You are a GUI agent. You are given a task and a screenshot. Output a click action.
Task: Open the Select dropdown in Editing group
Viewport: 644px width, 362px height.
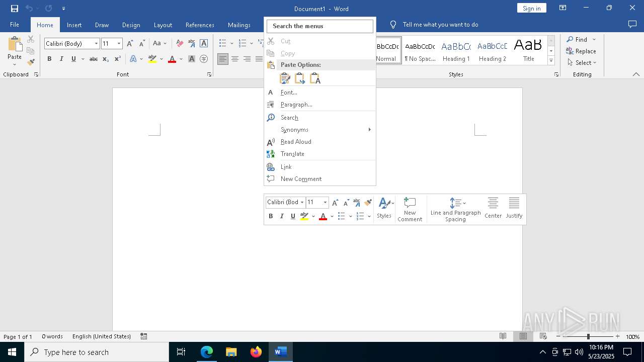[582, 63]
